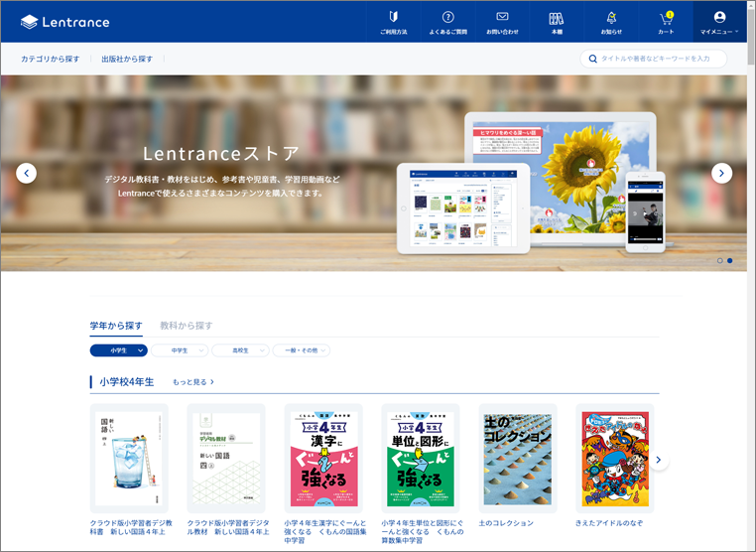This screenshot has width=756, height=552.
Task: Open the ご利用方法 usage guide icon
Action: pyautogui.click(x=394, y=22)
